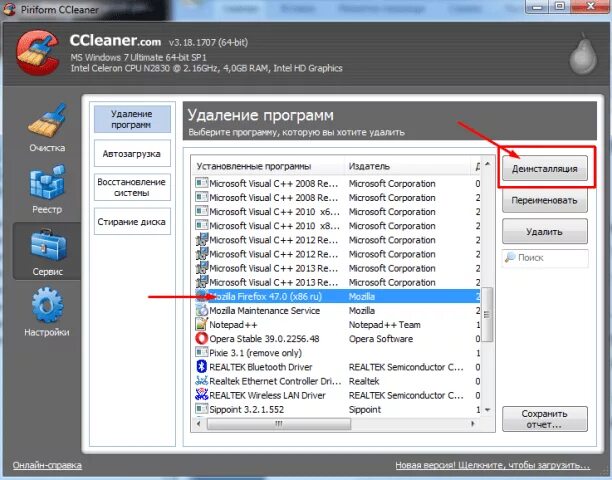
Task: Click the horizontal scrollbar left arrow
Action: pyautogui.click(x=199, y=424)
